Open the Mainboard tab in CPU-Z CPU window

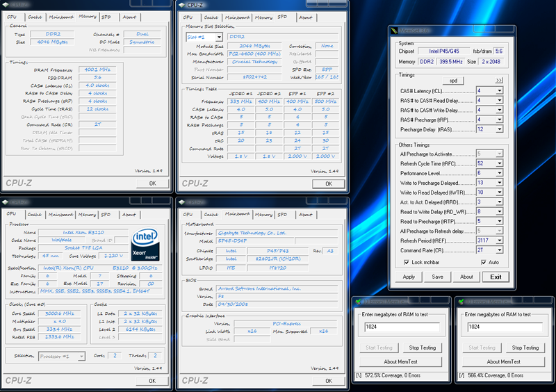pyautogui.click(x=60, y=215)
